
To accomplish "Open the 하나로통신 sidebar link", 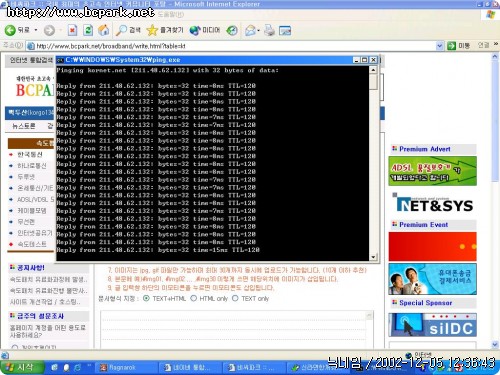I will click(x=32, y=166).
